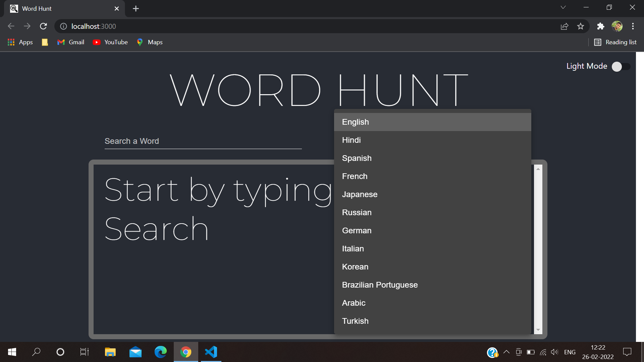Choose Japanese in the language list

click(x=360, y=194)
